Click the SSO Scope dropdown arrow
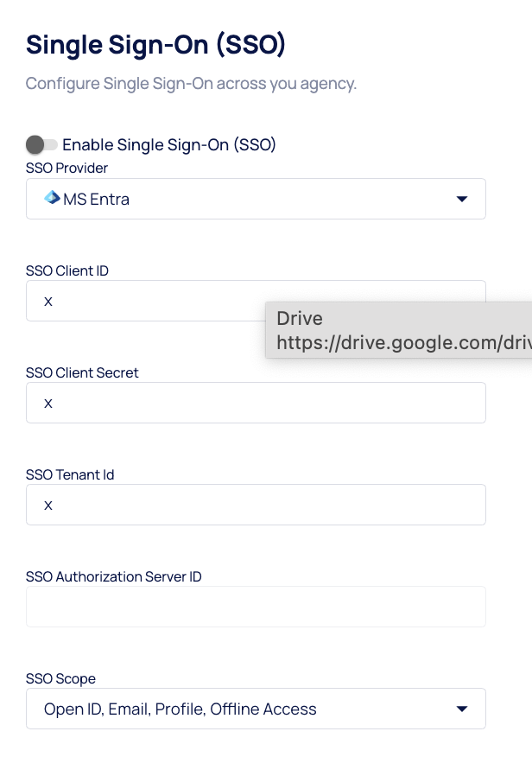The image size is (532, 776). point(461,709)
